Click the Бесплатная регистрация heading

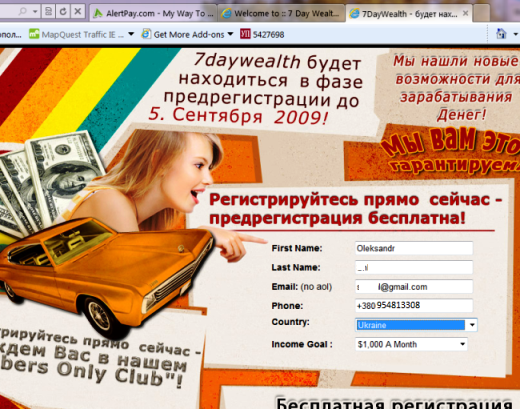point(394,403)
